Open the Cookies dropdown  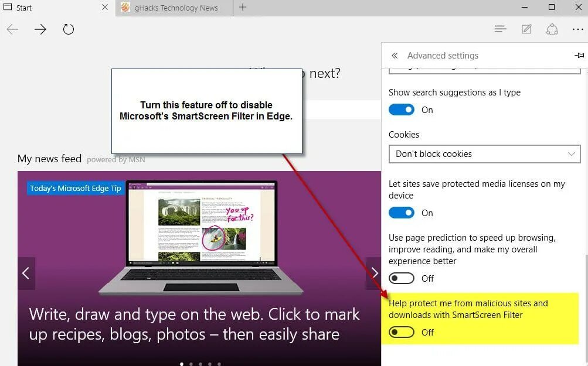[x=484, y=154]
